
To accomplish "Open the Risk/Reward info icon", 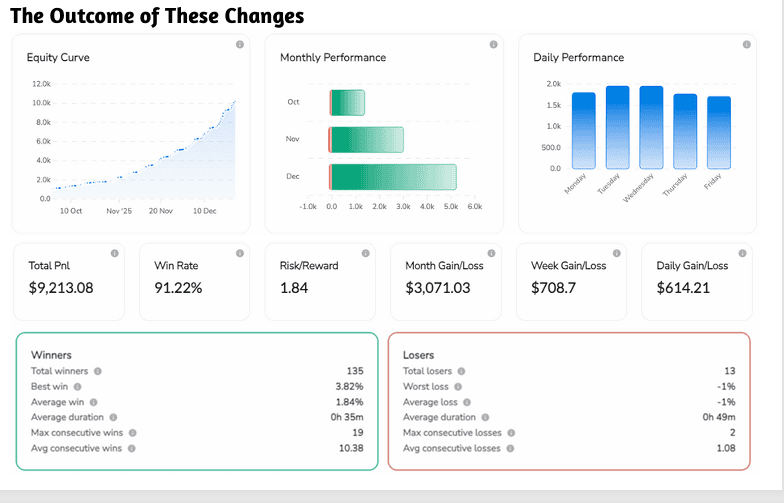I will point(366,254).
